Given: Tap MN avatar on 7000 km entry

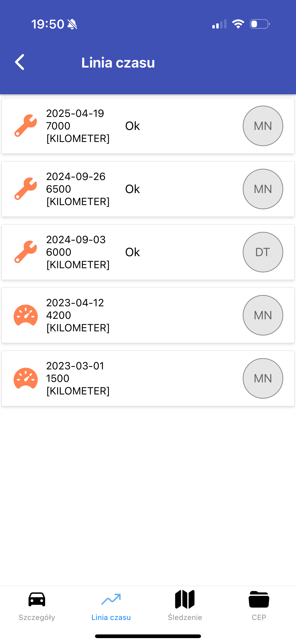Looking at the screenshot, I should (263, 126).
